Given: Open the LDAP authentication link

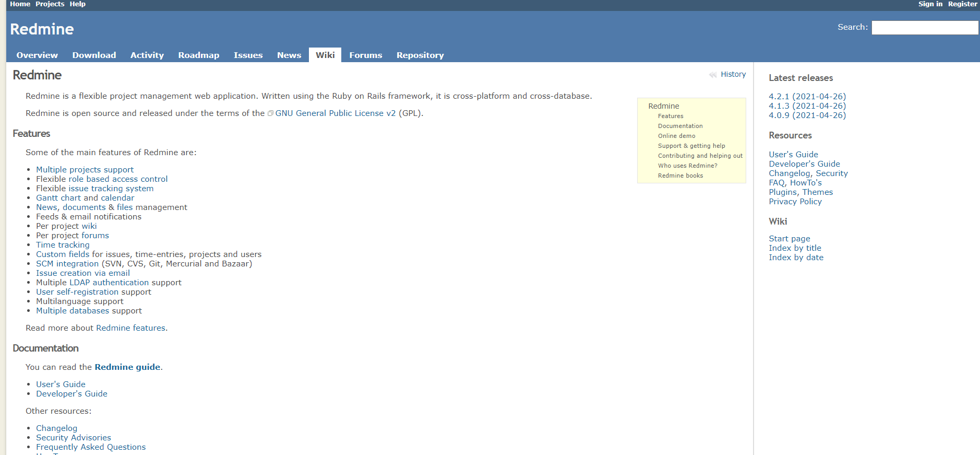Looking at the screenshot, I should pos(109,283).
